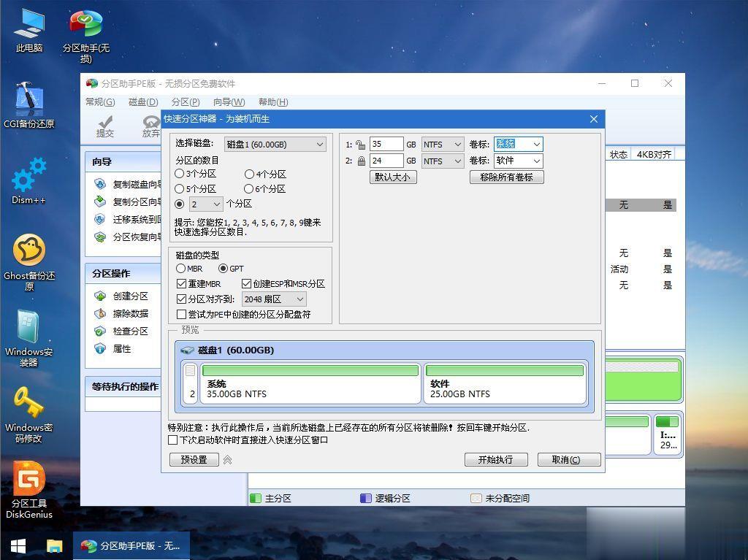This screenshot has height=560, width=748.
Task: Open the 分区(P) menu
Action: 186,102
